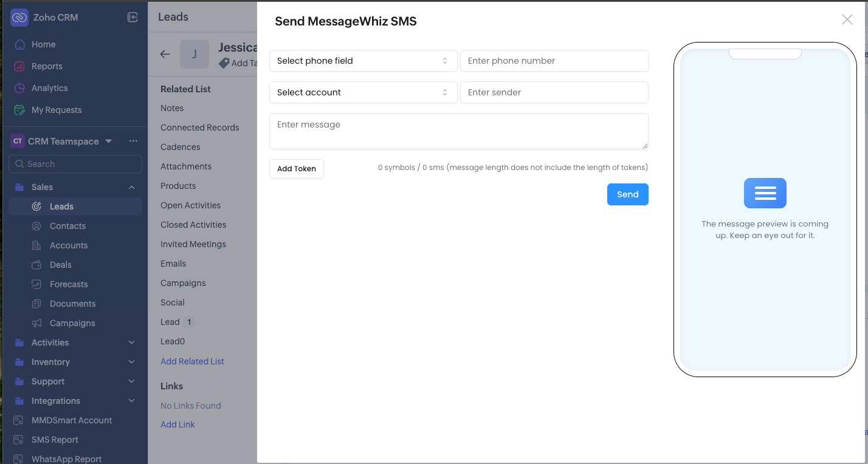Open Emails in Related List
Image resolution: width=868 pixels, height=464 pixels.
coord(173,264)
